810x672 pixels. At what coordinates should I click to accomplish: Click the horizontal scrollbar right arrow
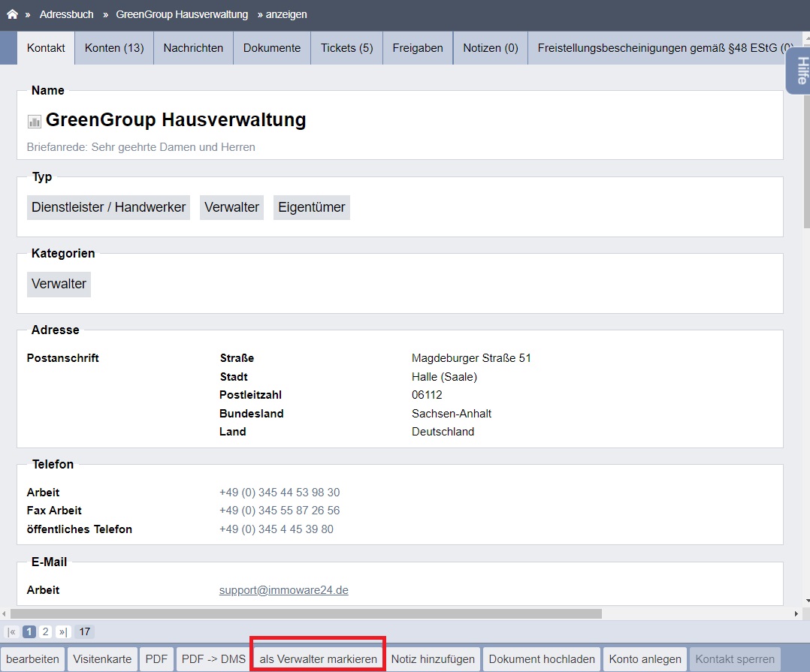point(796,613)
